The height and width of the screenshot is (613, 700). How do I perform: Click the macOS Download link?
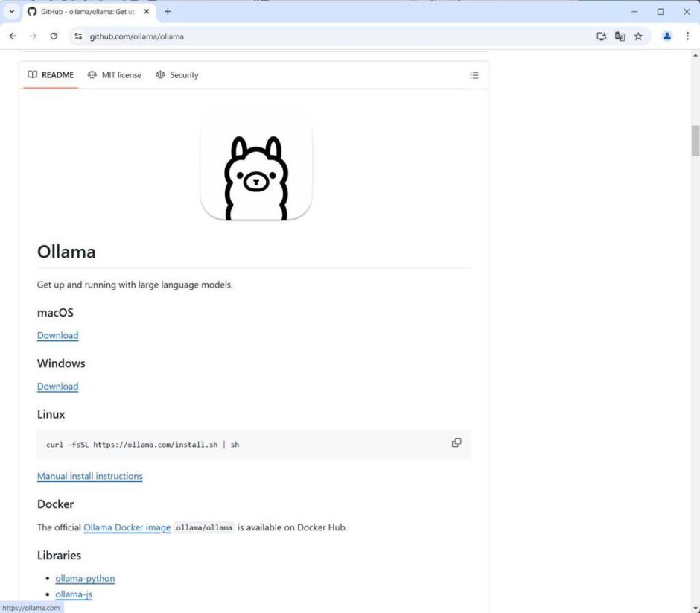[x=57, y=336]
